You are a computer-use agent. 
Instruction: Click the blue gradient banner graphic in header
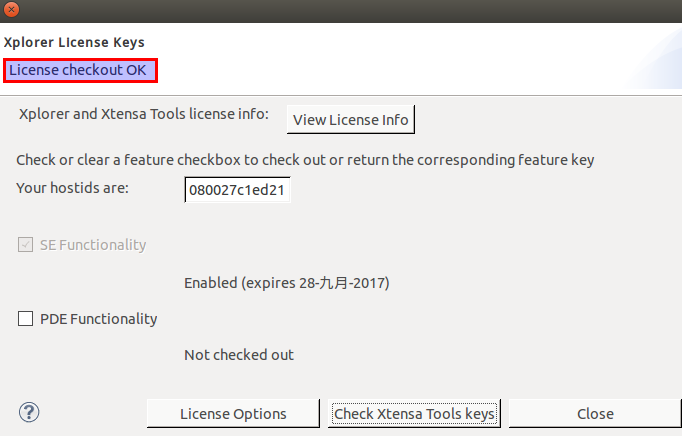coord(651,58)
